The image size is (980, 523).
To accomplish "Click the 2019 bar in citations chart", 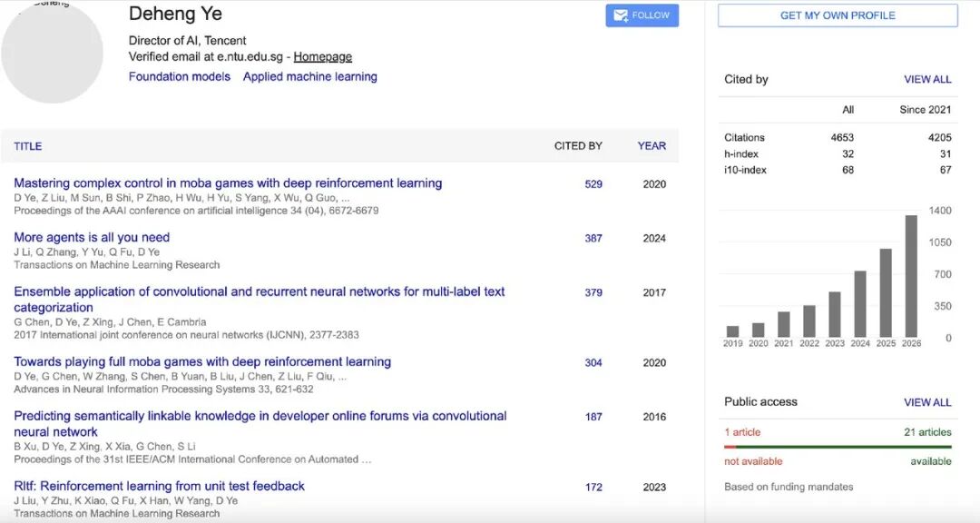I will point(733,331).
